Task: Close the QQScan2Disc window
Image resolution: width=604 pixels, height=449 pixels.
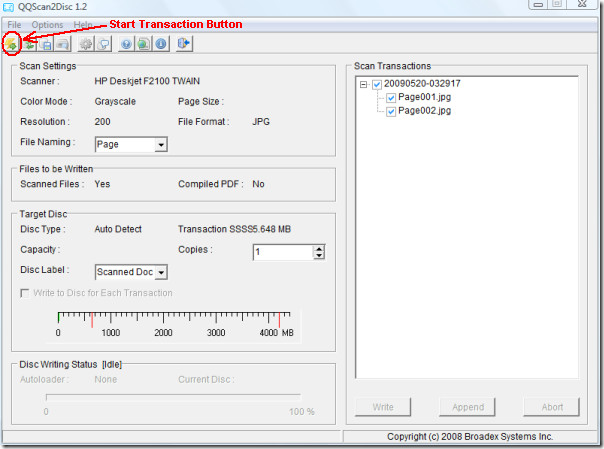Action: tap(582, 4)
